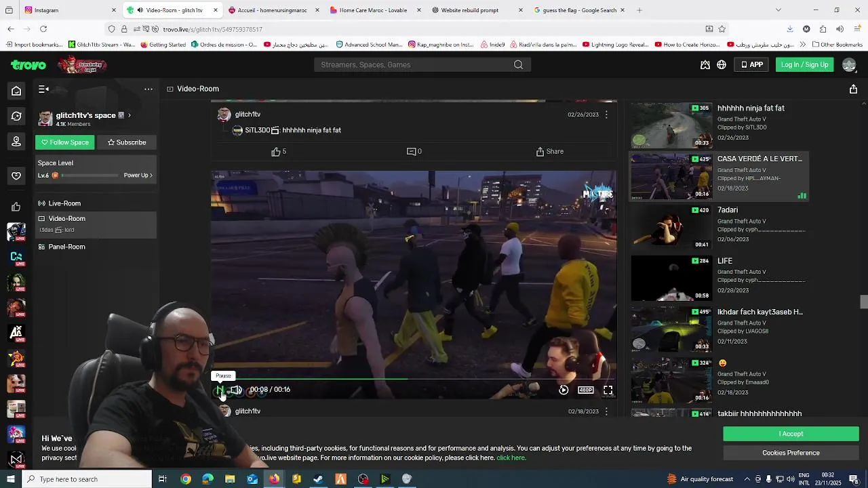Mute the video player volume
The image size is (868, 488).
[x=236, y=390]
